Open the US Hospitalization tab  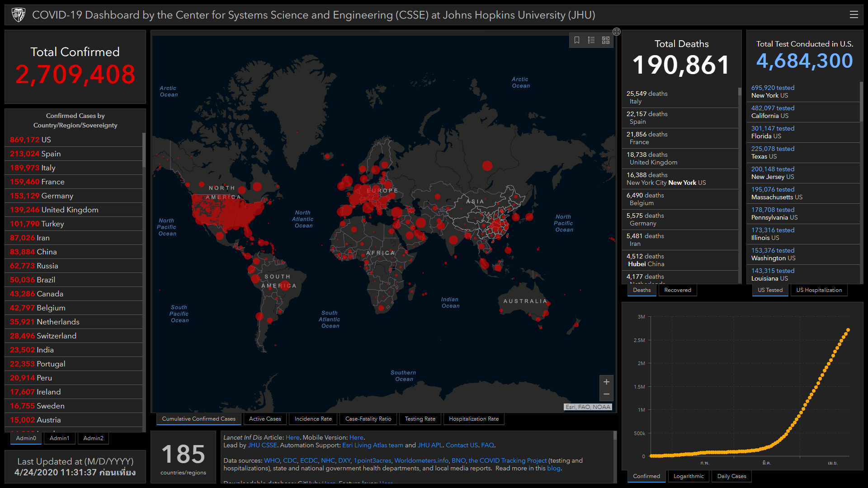pos(819,290)
